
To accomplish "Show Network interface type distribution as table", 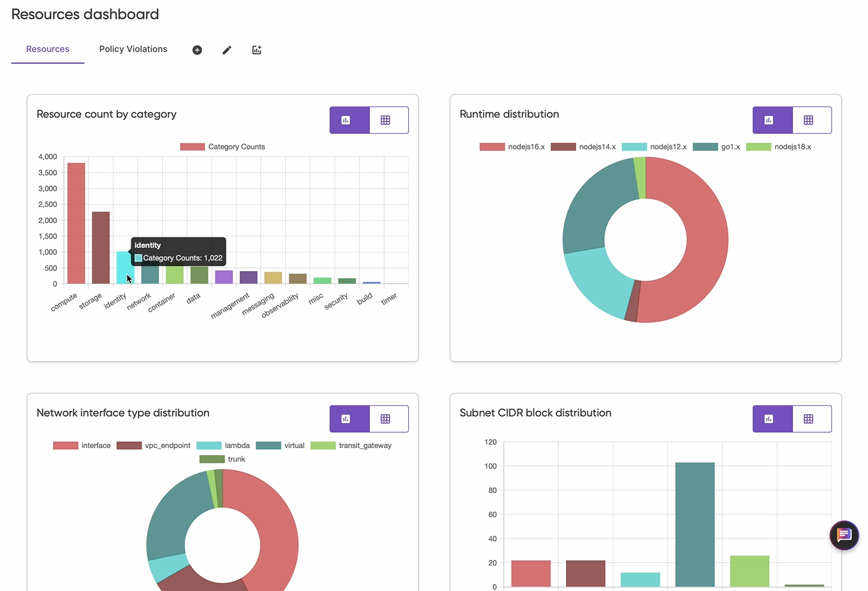I will (x=389, y=419).
